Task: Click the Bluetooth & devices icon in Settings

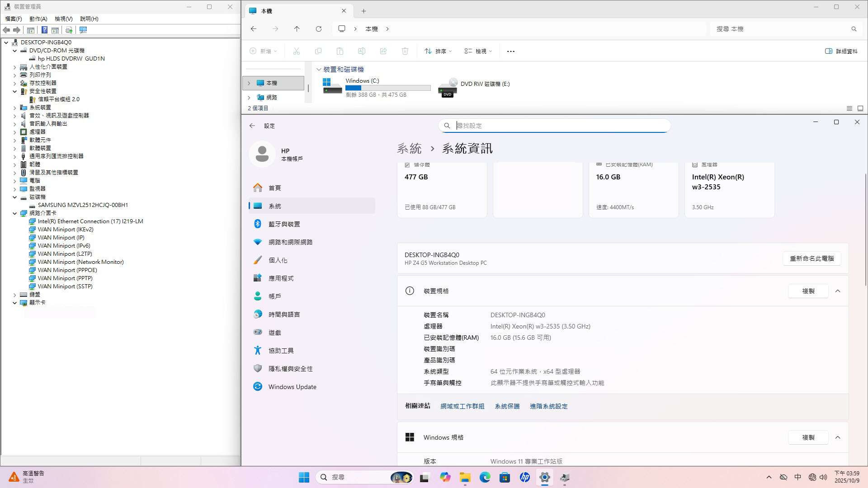Action: click(x=258, y=224)
